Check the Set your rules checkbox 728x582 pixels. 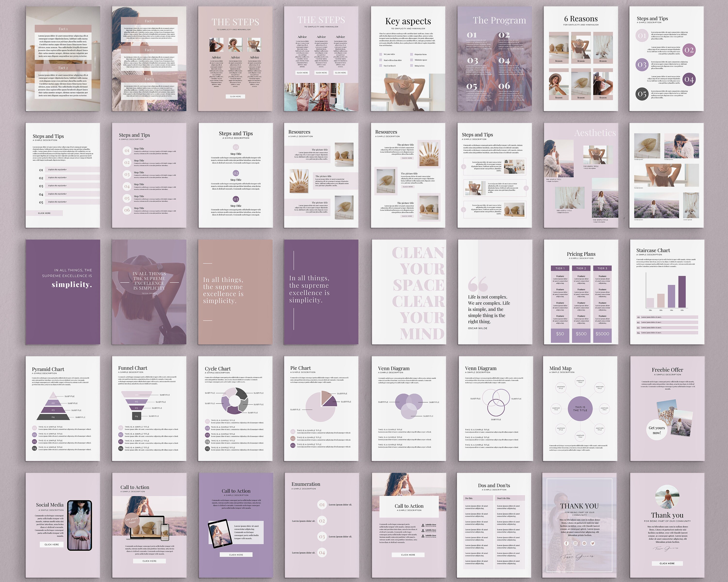[381, 55]
